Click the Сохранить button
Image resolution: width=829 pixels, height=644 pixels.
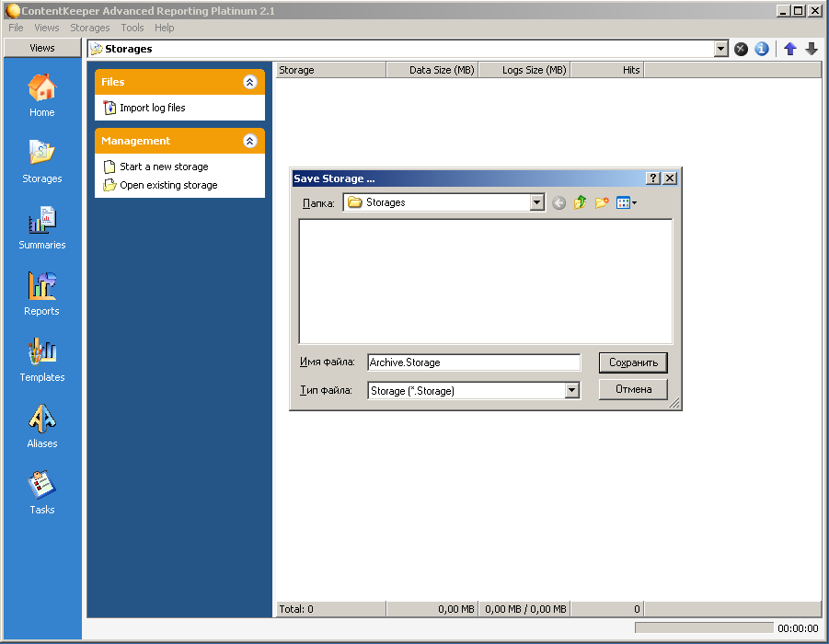(633, 362)
